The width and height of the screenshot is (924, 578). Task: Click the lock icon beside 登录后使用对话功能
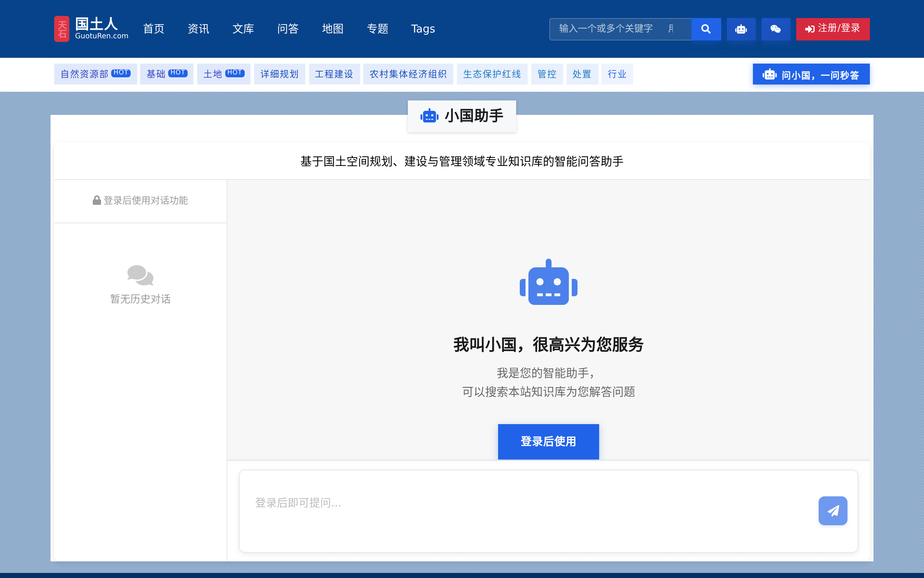click(97, 200)
